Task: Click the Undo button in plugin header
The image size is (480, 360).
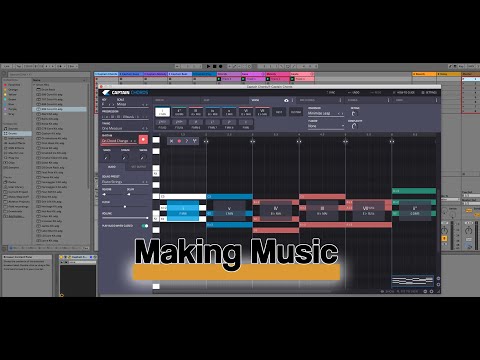Action: [354, 92]
